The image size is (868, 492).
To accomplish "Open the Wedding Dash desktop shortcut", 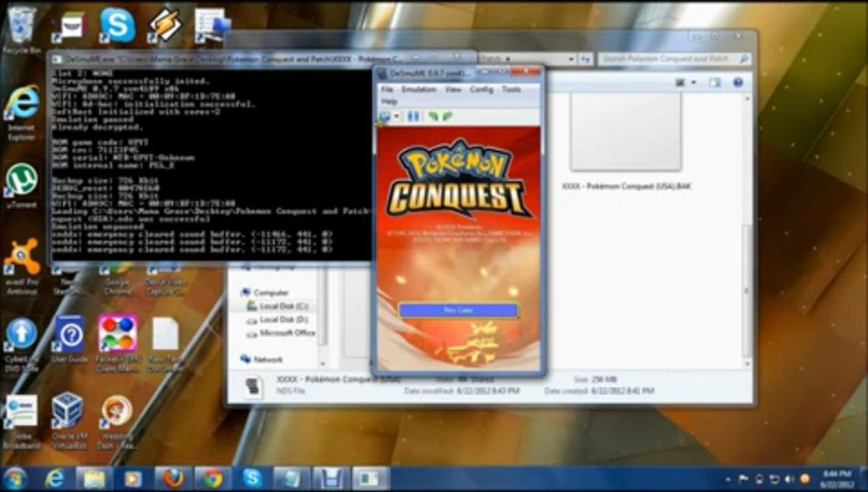I will 118,420.
